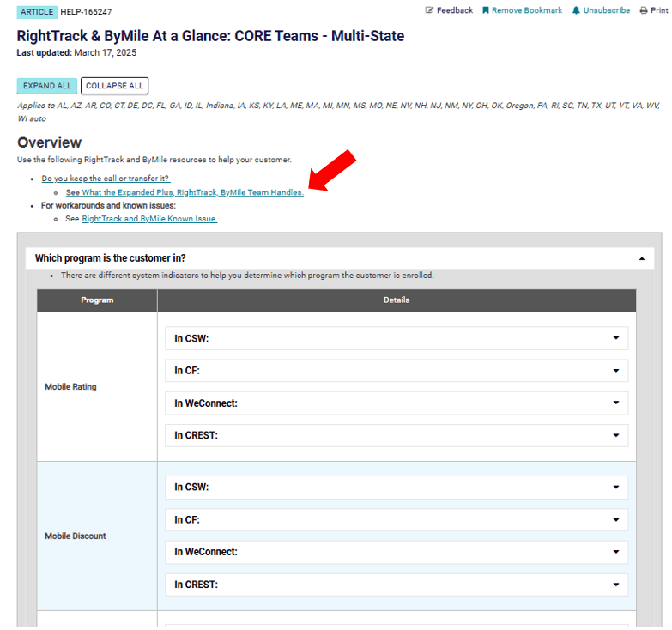This screenshot has width=672, height=630.
Task: Click the Remove Bookmark icon
Action: tap(485, 10)
